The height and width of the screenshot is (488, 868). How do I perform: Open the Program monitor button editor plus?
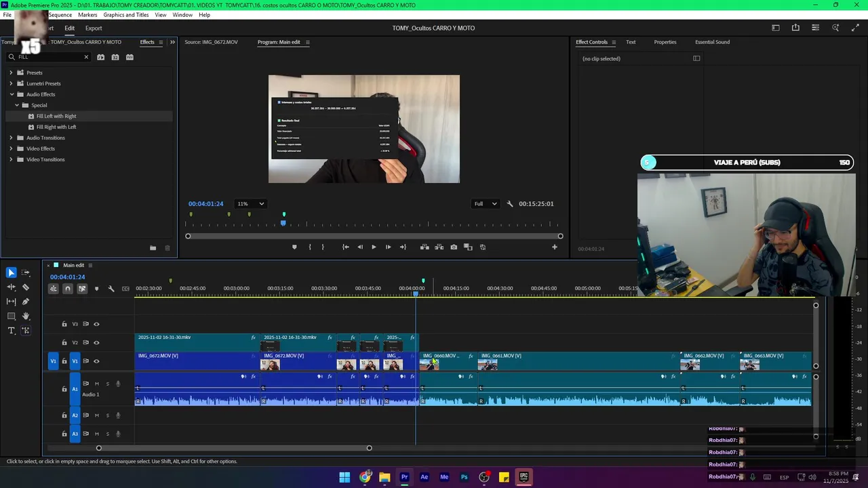[555, 247]
